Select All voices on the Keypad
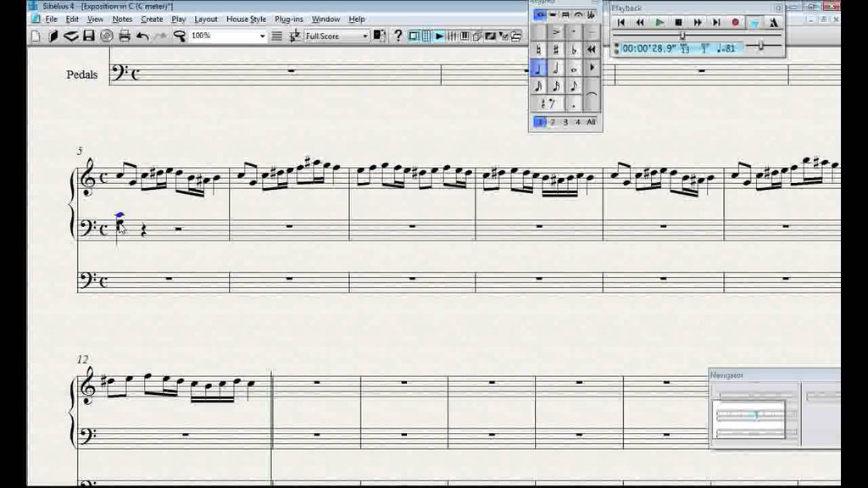This screenshot has width=868, height=488. 591,122
